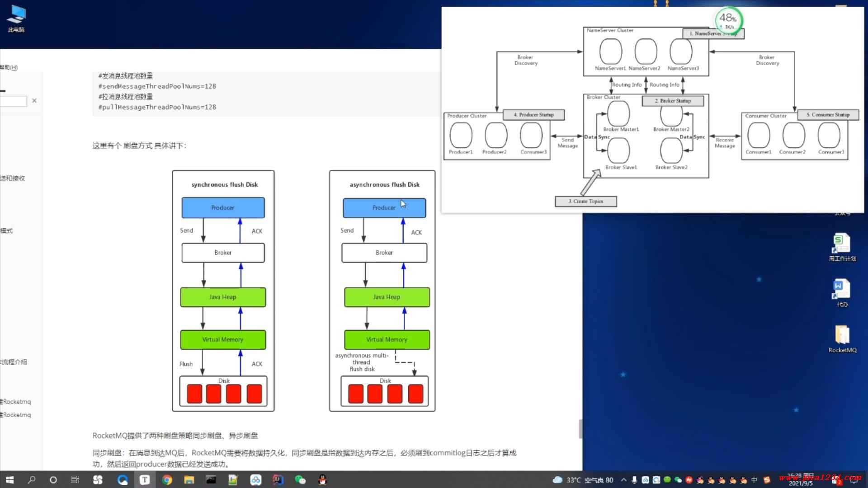Click the Sogou S icon in system tray
The width and height of the screenshot is (868, 488).
click(x=767, y=480)
